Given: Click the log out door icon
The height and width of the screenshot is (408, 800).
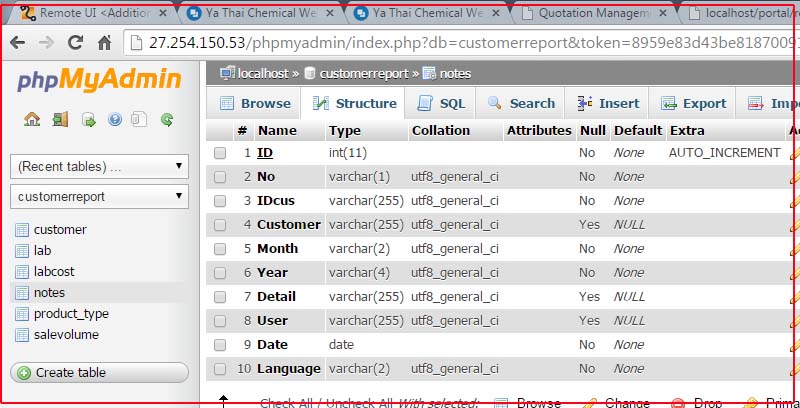Looking at the screenshot, I should coord(60,120).
